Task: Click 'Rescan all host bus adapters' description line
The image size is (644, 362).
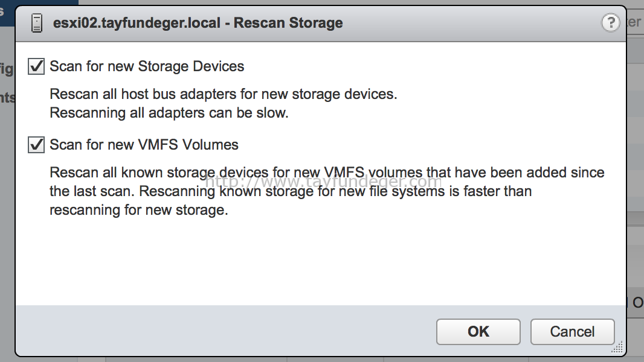Action: [223, 94]
